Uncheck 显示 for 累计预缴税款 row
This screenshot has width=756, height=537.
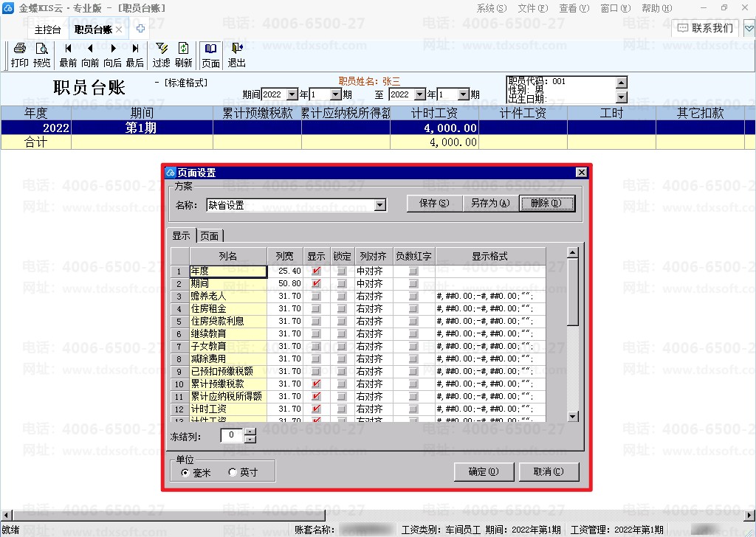pos(316,384)
